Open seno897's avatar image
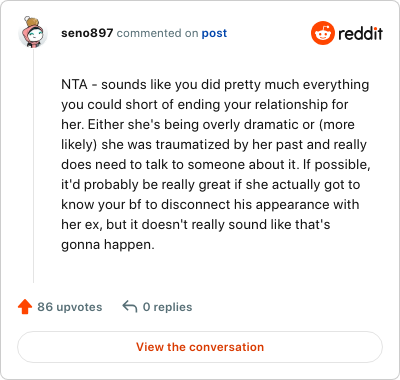This screenshot has height=380, width=400. (x=32, y=32)
